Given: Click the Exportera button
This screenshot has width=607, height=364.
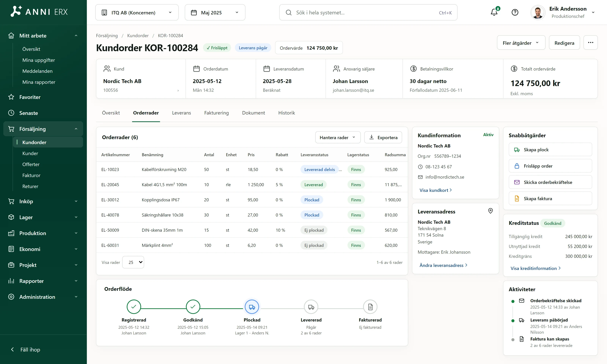Looking at the screenshot, I should coord(383,137).
